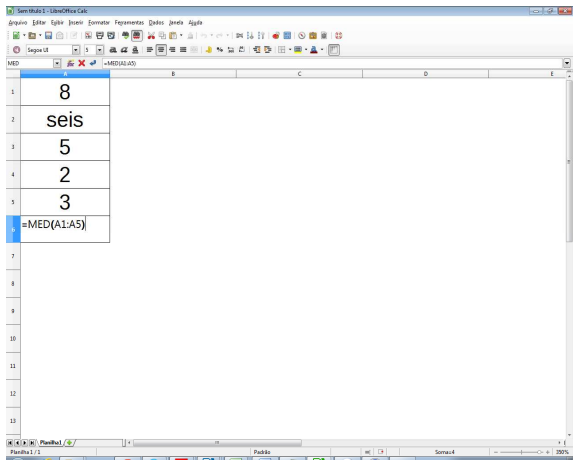Accept formula with the blue arrow icon
This screenshot has height=465, width=574.
[x=93, y=63]
